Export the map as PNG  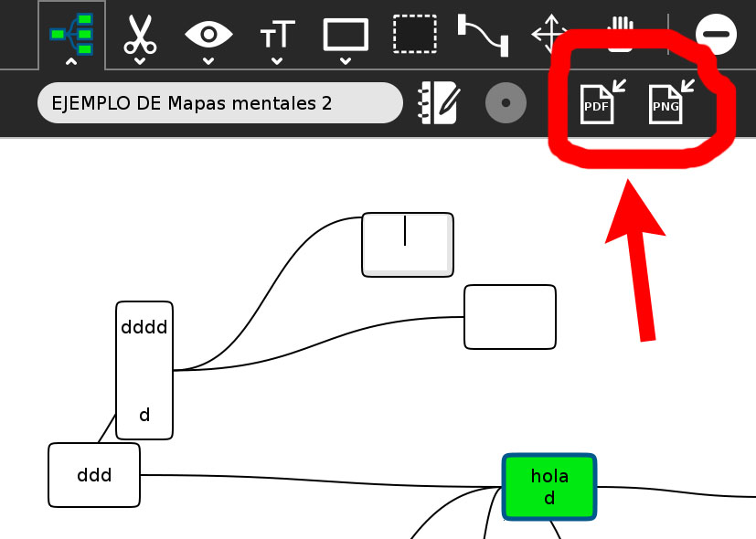[671, 102]
